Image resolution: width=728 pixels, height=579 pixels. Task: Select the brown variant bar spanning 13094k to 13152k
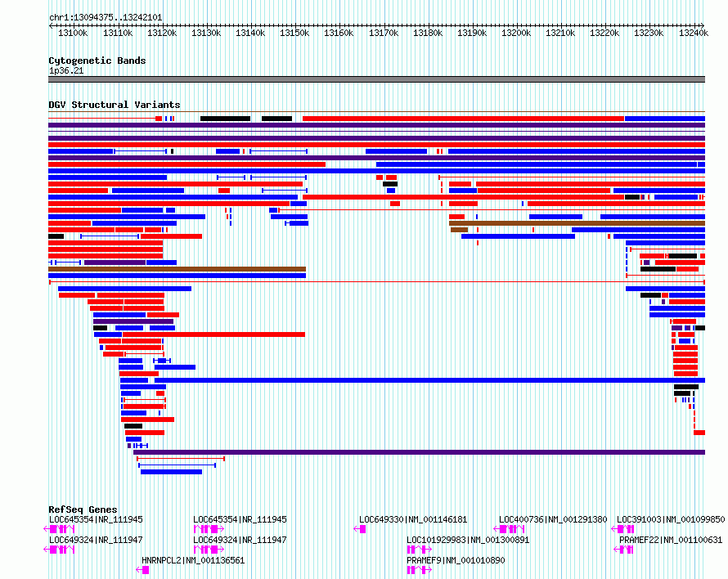pyautogui.click(x=177, y=269)
